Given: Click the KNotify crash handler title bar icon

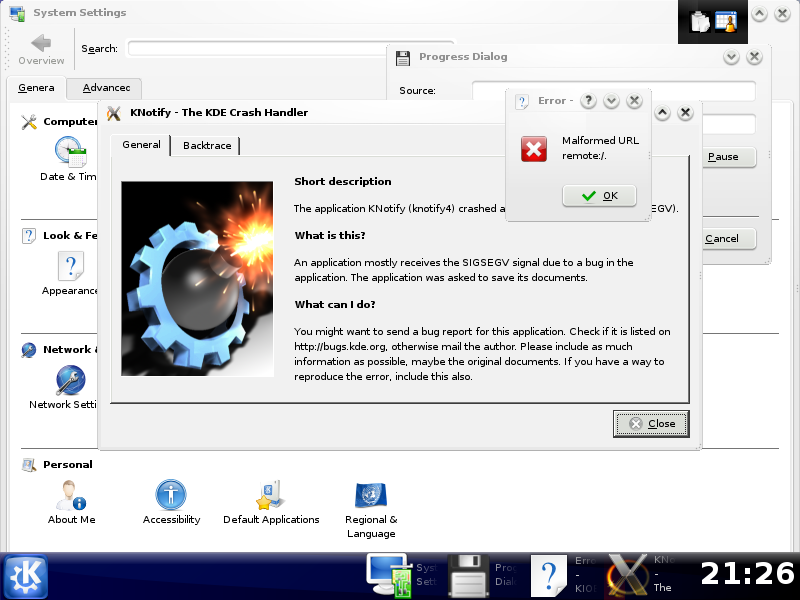Looking at the screenshot, I should pyautogui.click(x=114, y=113).
